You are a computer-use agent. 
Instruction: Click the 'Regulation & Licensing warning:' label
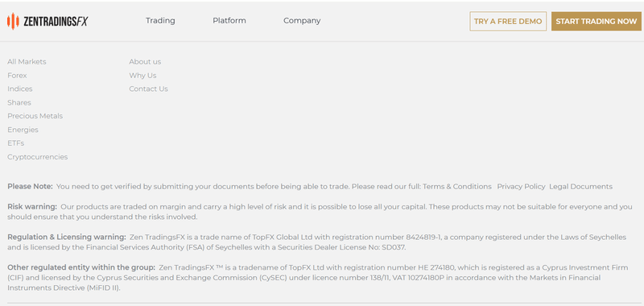click(x=67, y=237)
